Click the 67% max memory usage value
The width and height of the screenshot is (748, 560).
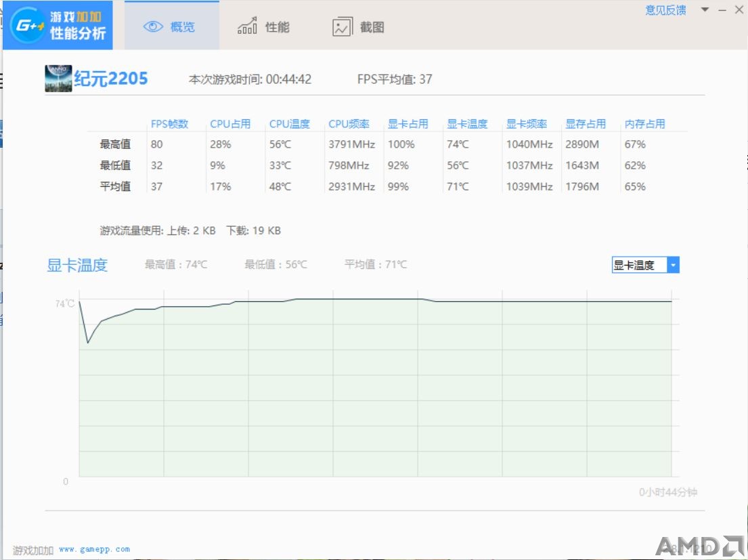[x=635, y=144]
